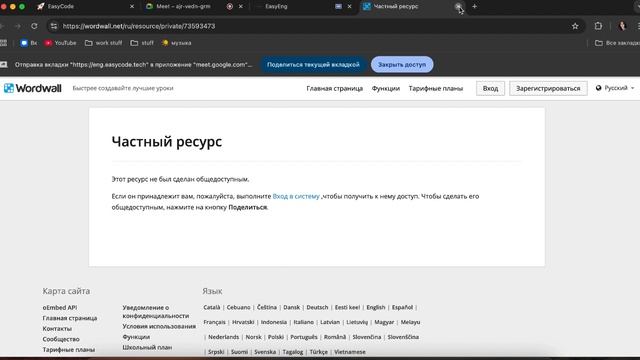This screenshot has height=360, width=640.
Task: Open the apps grid in the bookmarks bar
Action: (x=4, y=43)
